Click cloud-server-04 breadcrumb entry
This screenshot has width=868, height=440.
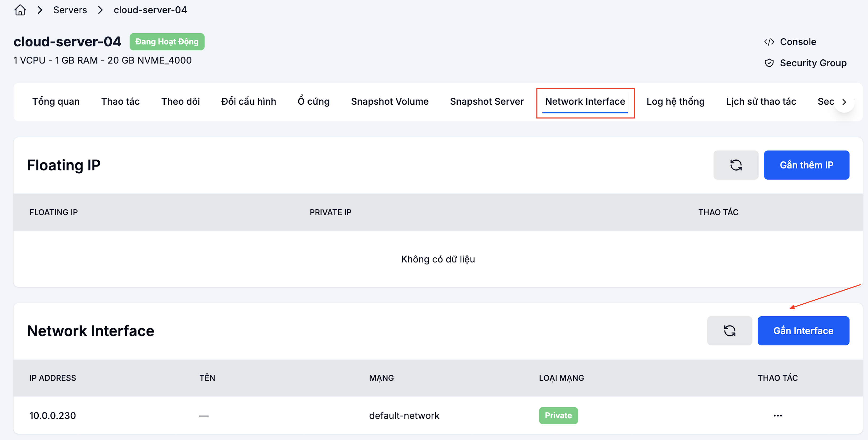coord(150,10)
